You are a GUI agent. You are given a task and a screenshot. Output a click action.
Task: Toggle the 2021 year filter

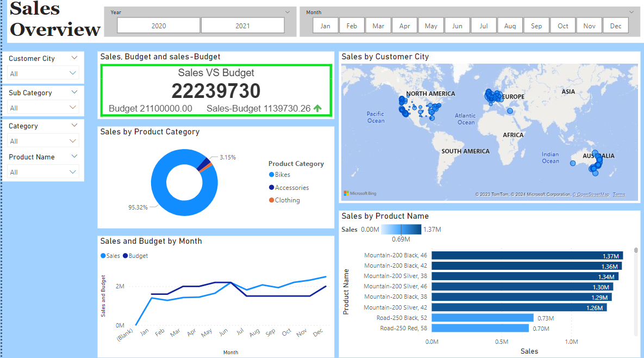click(242, 26)
